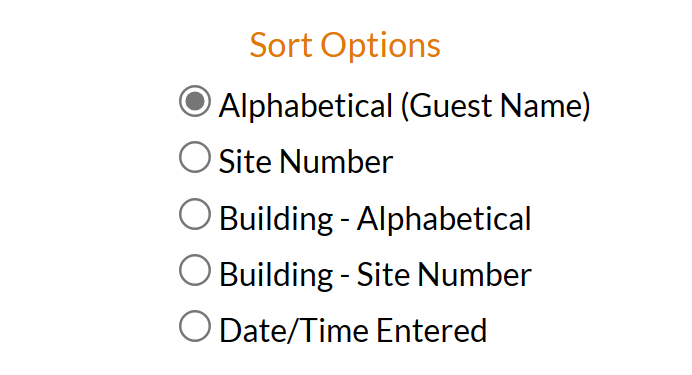Click the "Date/Time Entered" label text
The image size is (692, 375).
pyautogui.click(x=353, y=331)
